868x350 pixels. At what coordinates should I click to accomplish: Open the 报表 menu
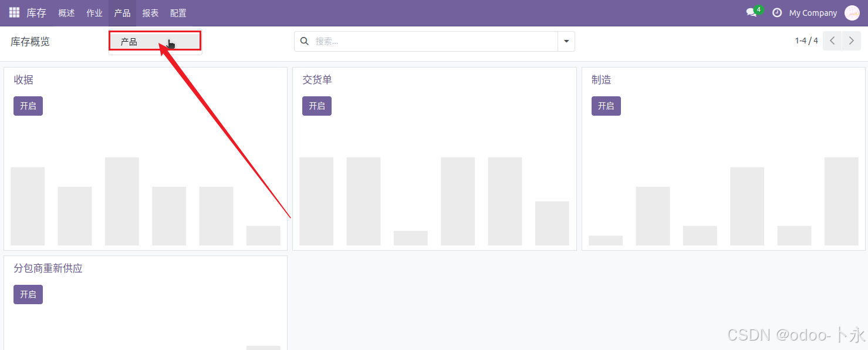[x=150, y=13]
